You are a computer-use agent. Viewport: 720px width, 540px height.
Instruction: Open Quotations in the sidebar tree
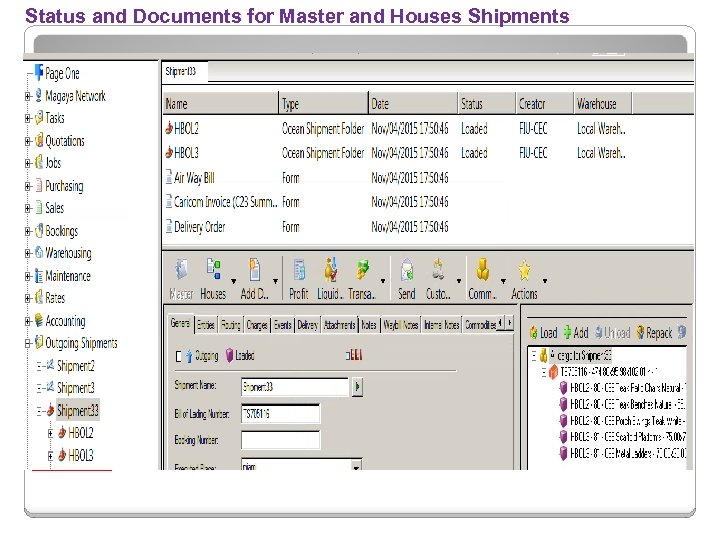[x=65, y=141]
